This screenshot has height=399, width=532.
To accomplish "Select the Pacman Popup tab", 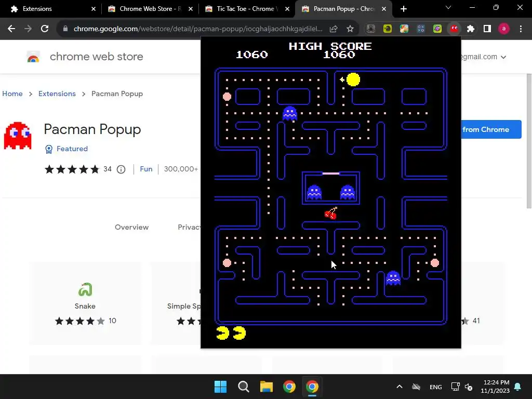I will click(344, 9).
